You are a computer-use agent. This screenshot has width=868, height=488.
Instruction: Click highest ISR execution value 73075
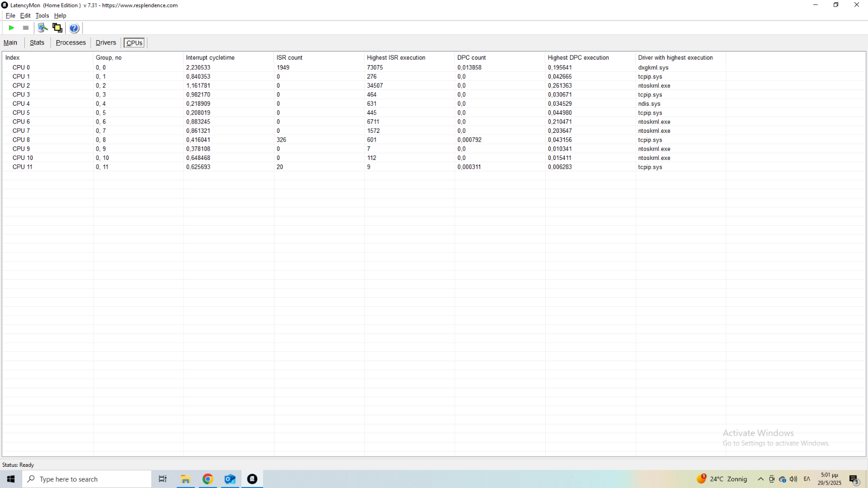(375, 68)
